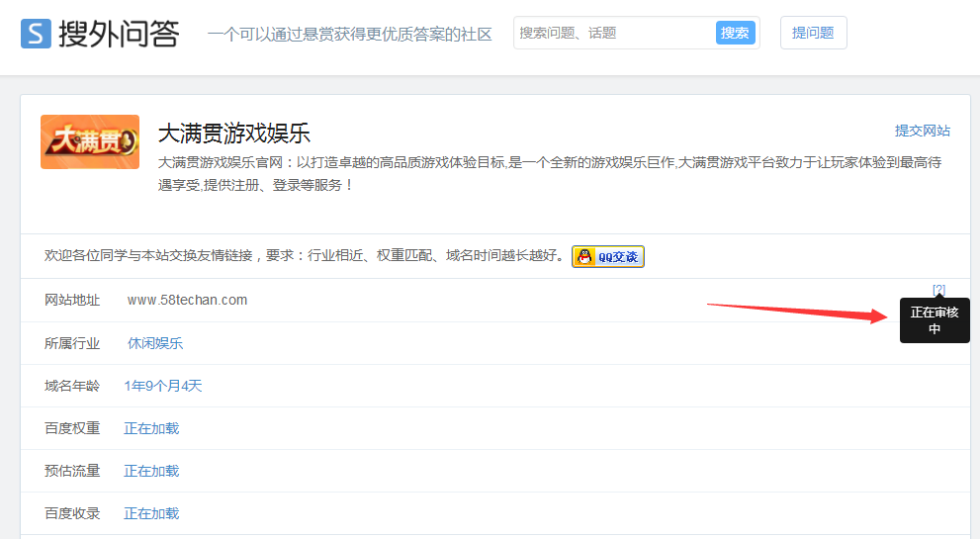Click 正在加载 next to 百度权重
Viewport: 980px width, 539px height.
(151, 428)
